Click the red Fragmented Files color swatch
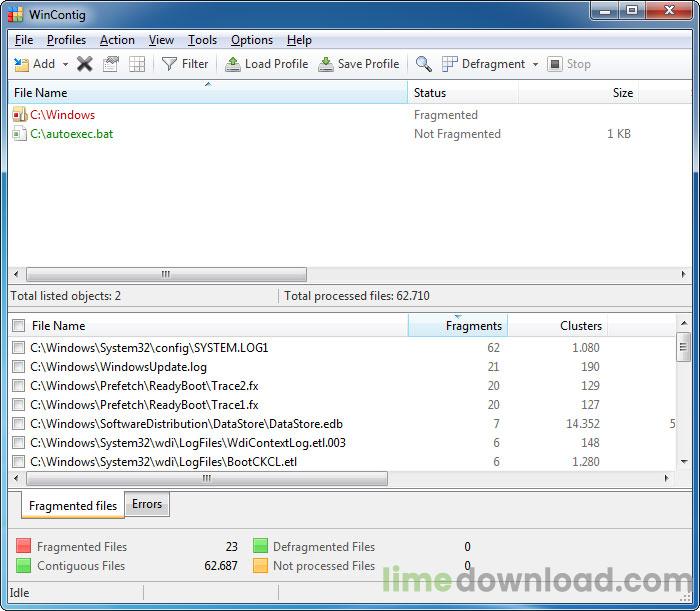The height and width of the screenshot is (611, 700). point(24,547)
